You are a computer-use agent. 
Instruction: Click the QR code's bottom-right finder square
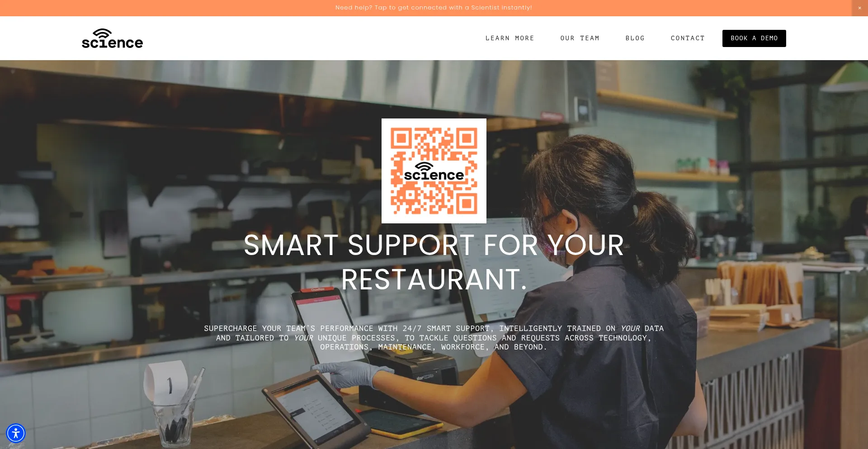pyautogui.click(x=467, y=203)
